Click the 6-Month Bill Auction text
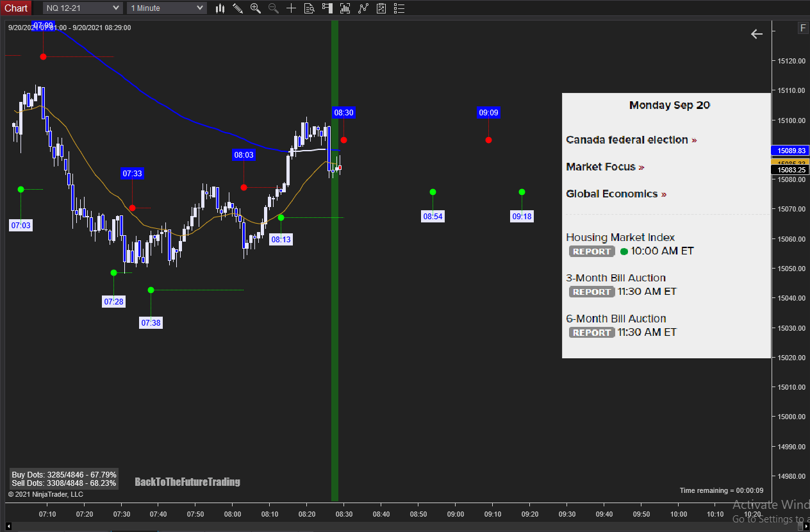Screen dimensions: 810x532 (x=616, y=319)
